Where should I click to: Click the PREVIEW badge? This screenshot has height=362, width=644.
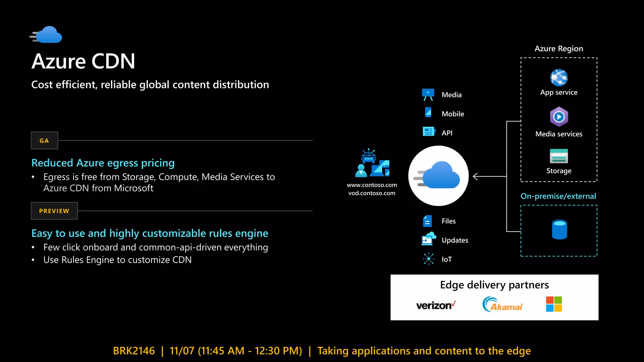click(54, 211)
